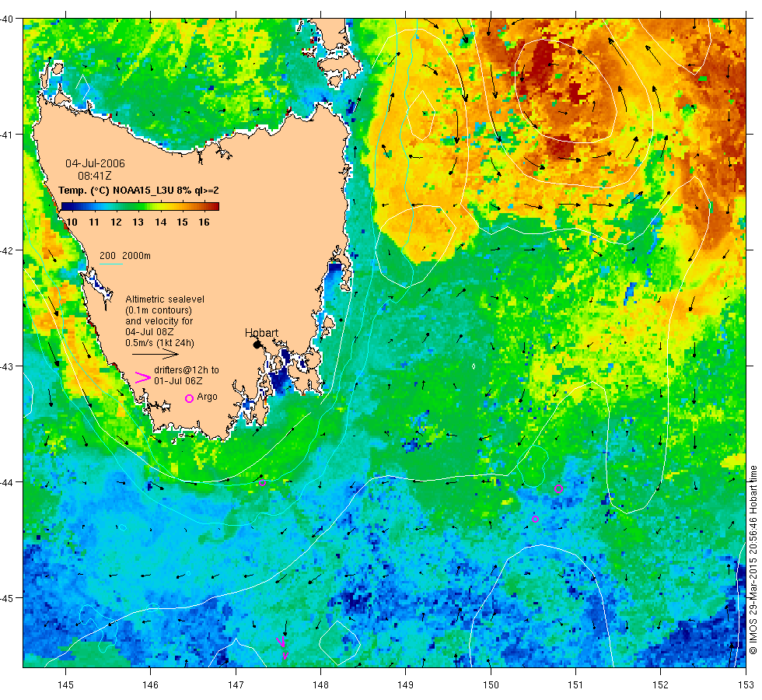Click longitude axis label 145

pos(65,685)
